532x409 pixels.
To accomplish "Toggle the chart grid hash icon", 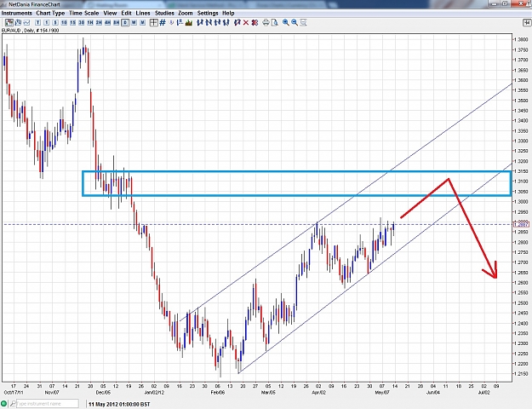I will 163,22.
